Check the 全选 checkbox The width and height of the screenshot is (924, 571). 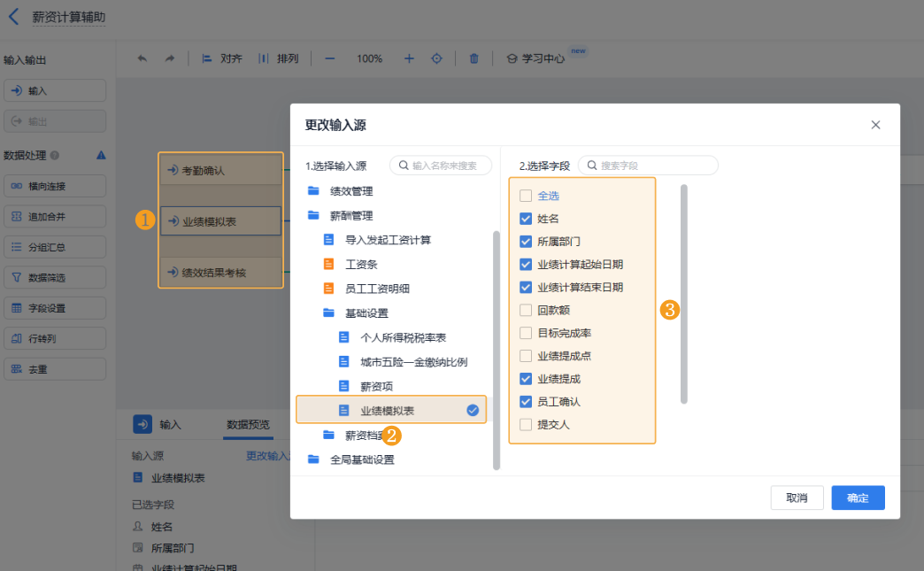[x=526, y=196]
